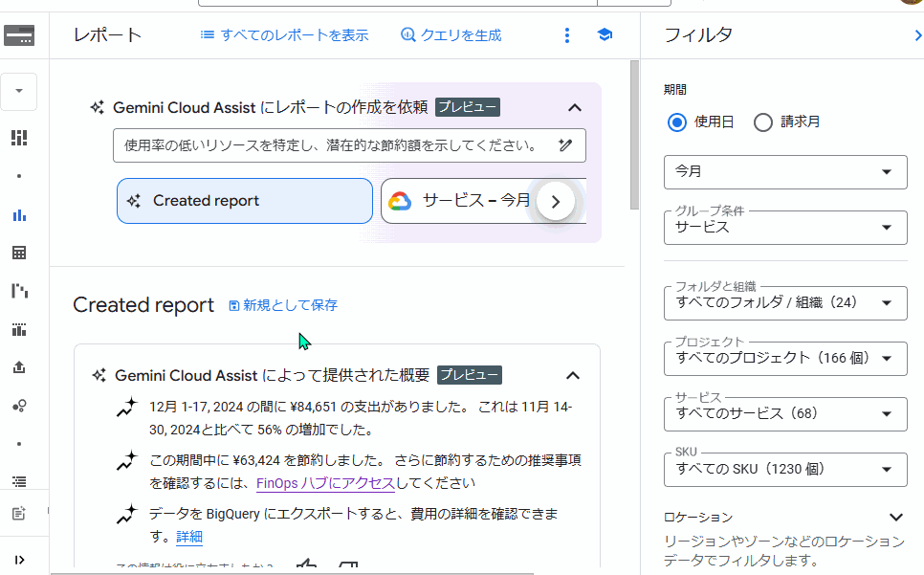Open the FinOps ハブにアクセス link
The width and height of the screenshot is (924, 575).
[x=325, y=483]
